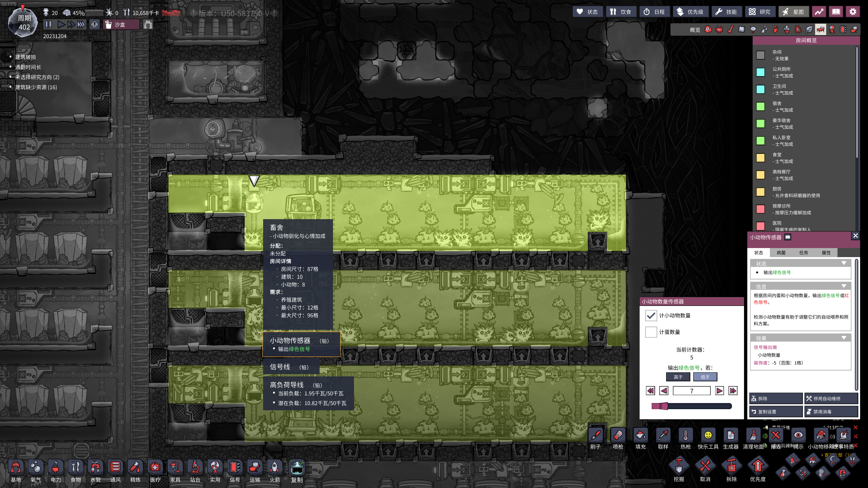This screenshot has height=488, width=868.
Task: Open the 研究 research menu
Action: pos(760,12)
